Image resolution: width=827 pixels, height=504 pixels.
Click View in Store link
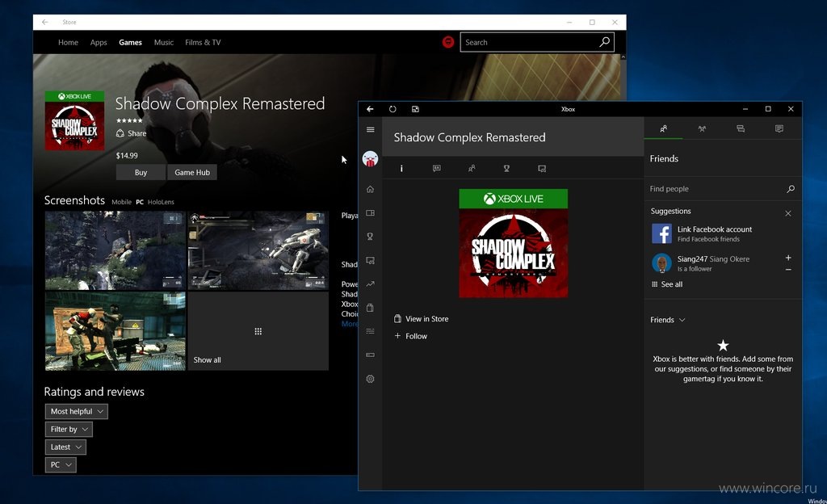point(422,319)
